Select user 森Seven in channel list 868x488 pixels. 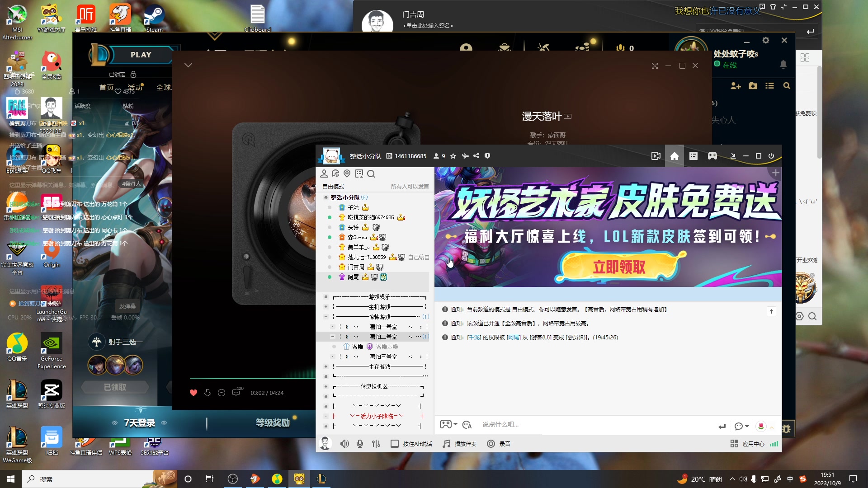357,237
